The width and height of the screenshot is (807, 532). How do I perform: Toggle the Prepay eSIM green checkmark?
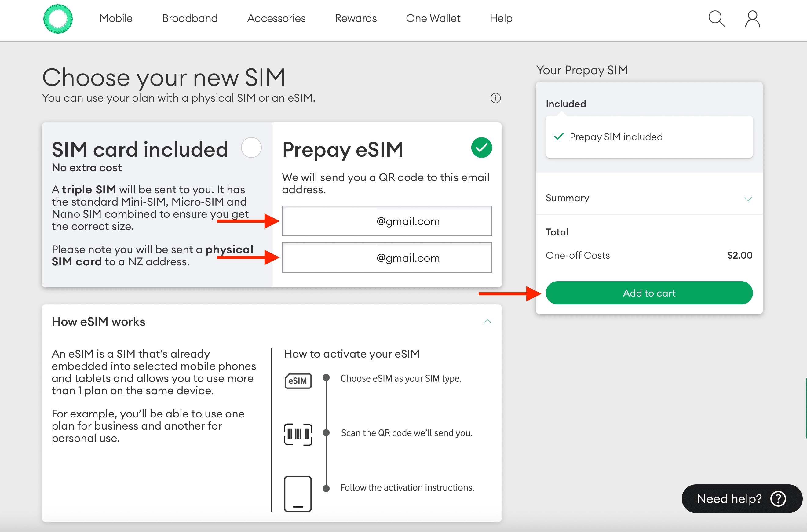coord(481,148)
